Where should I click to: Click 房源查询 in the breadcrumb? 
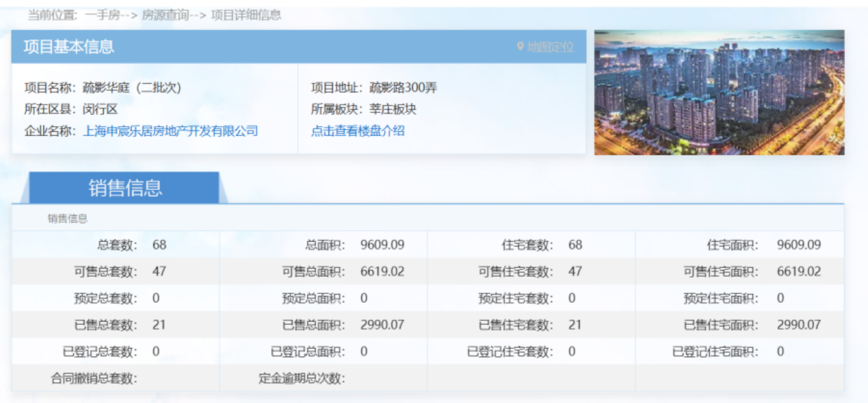(x=165, y=15)
